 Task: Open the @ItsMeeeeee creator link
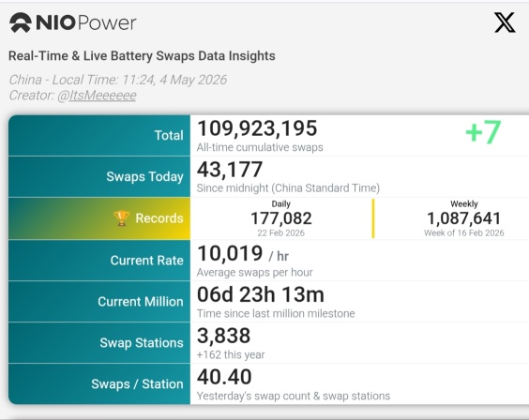pos(97,96)
